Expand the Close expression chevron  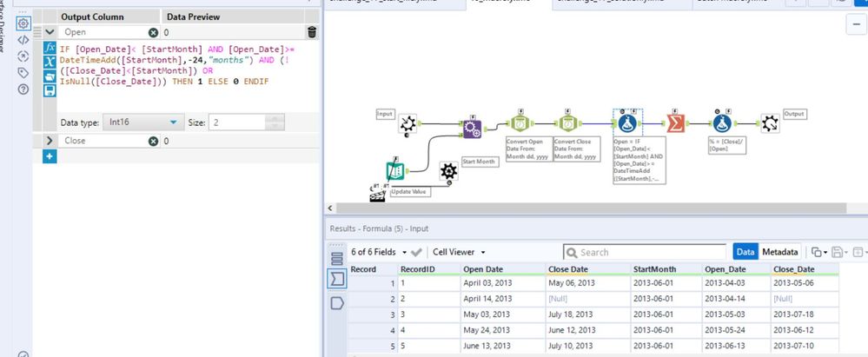click(x=50, y=141)
